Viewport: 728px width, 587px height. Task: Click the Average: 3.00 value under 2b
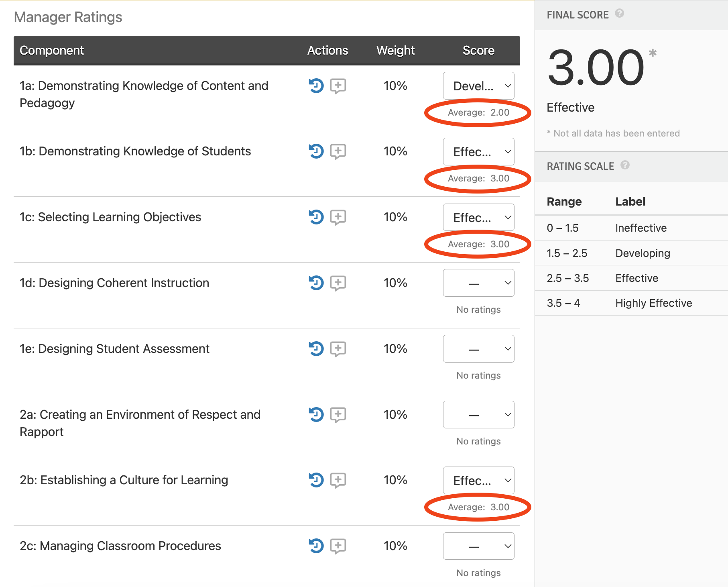coord(478,508)
